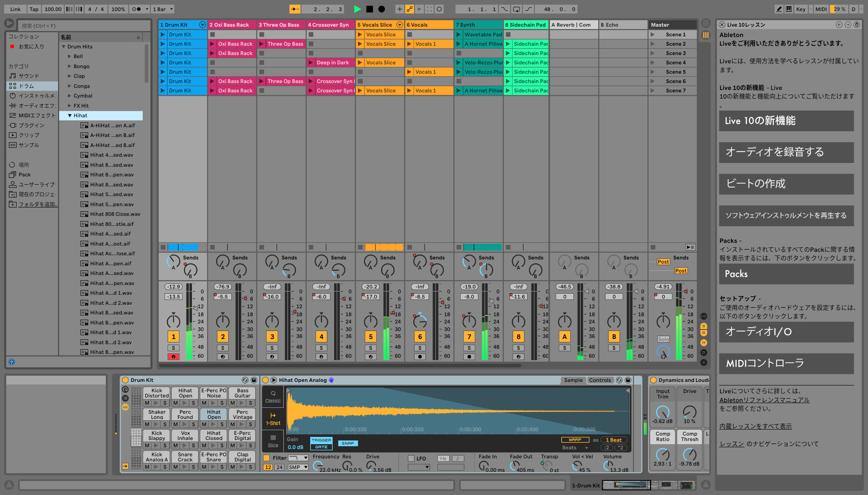Toggle the WARP button in Simpler
Image resolution: width=868 pixels, height=495 pixels.
575,440
